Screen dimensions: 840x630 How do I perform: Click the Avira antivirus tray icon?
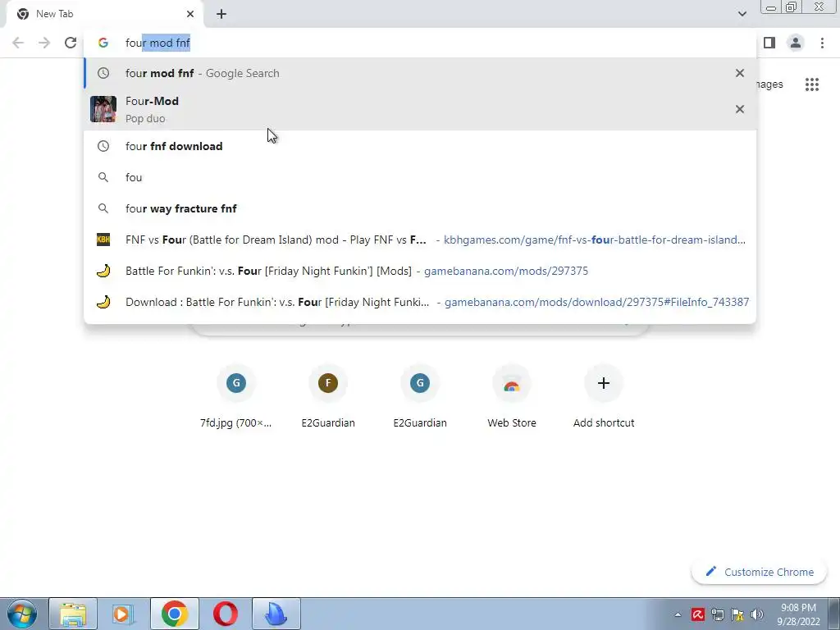pos(697,614)
